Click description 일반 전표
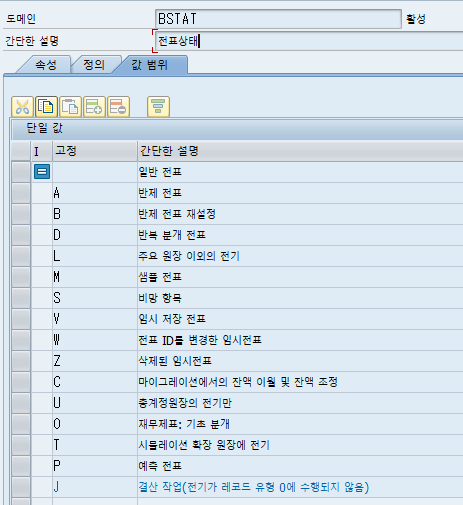 point(160,172)
